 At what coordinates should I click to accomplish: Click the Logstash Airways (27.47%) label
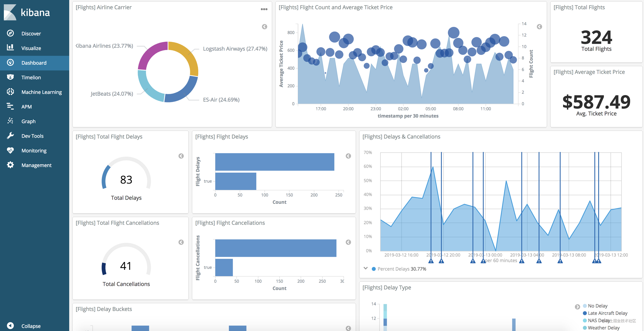click(x=235, y=49)
